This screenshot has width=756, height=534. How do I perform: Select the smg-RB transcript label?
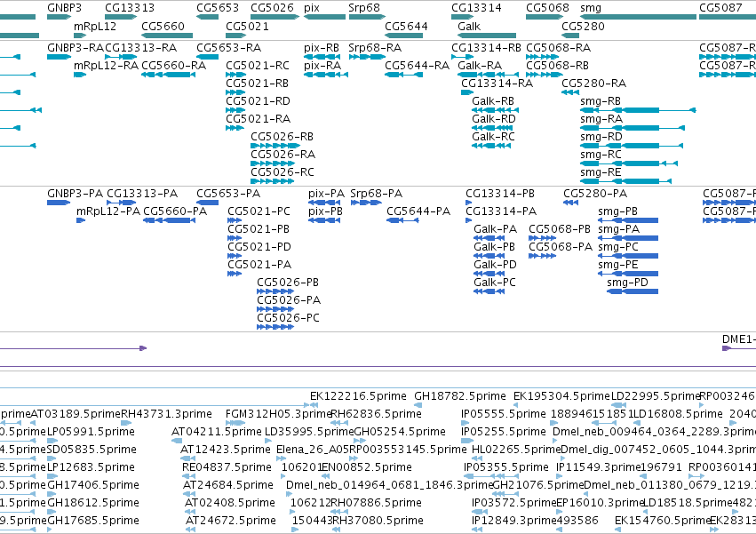pos(601,101)
